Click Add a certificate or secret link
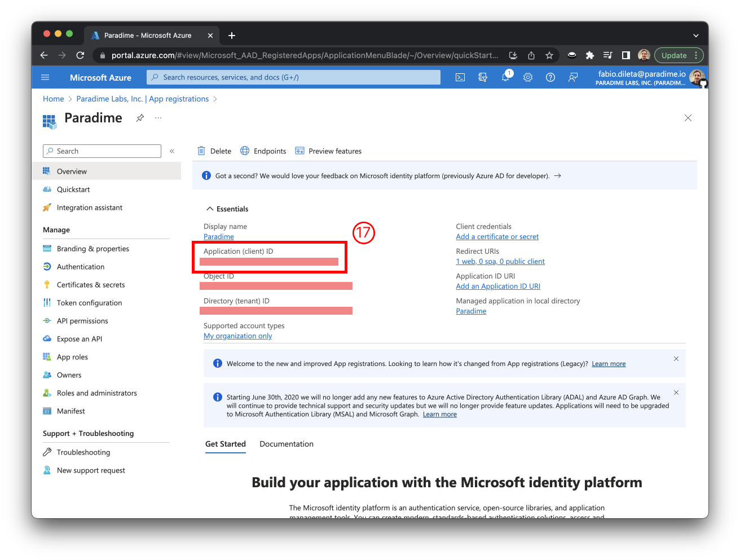Image resolution: width=740 pixels, height=560 pixels. (x=497, y=237)
